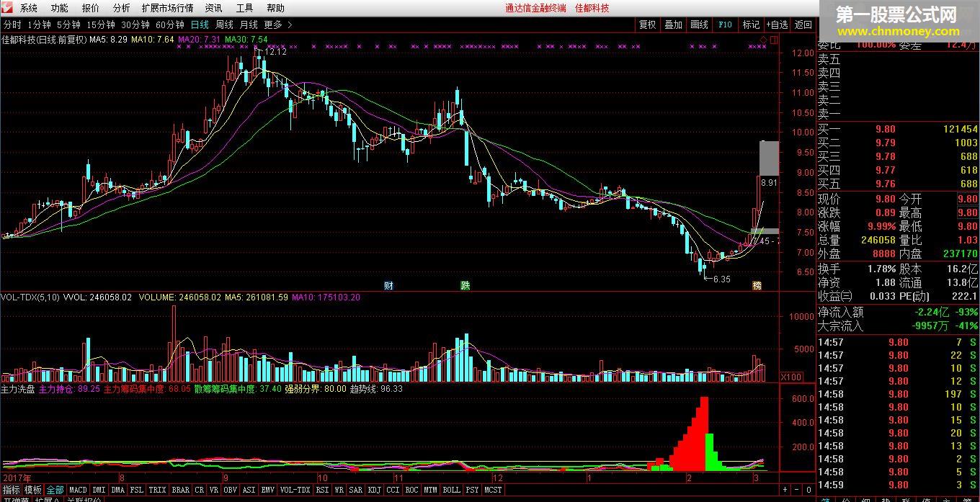
Task: Choose the WR indicator
Action: tap(339, 490)
